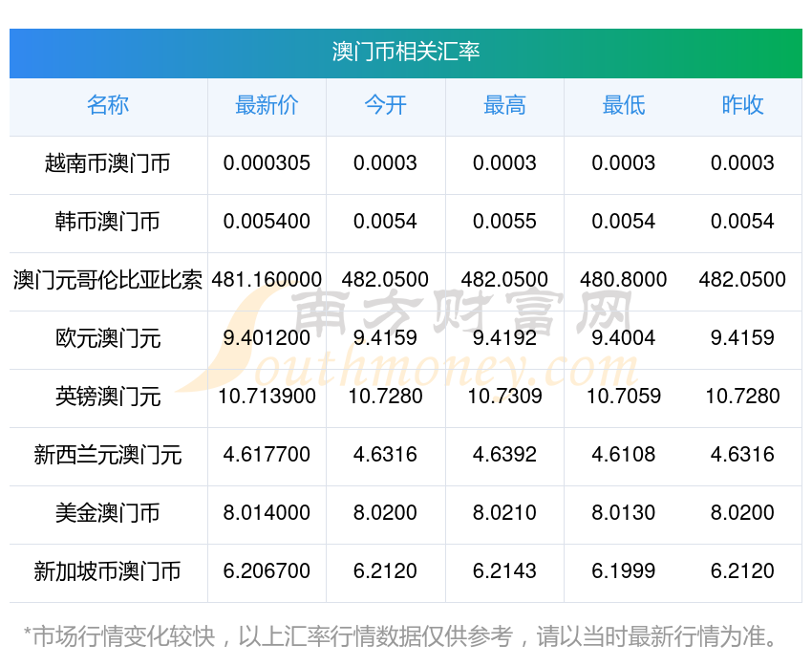This screenshot has height=666, width=812.
Task: Select the 澳门元哥伦比亚比索 row name
Action: 108,280
